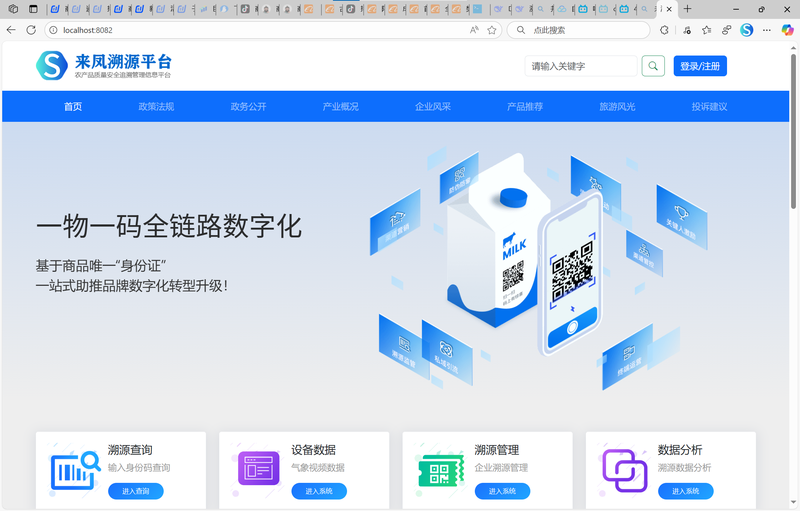Add this page to favorites
This screenshot has height=511, width=800.
coord(492,30)
